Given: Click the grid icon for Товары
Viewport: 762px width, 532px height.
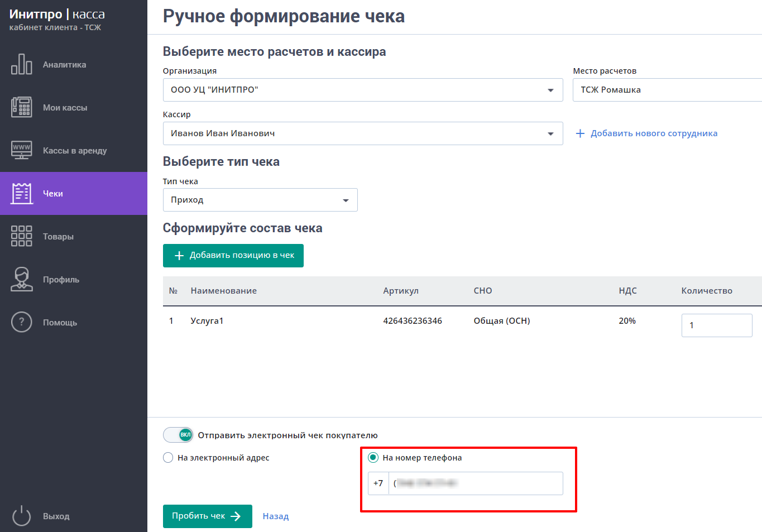Looking at the screenshot, I should [22, 236].
